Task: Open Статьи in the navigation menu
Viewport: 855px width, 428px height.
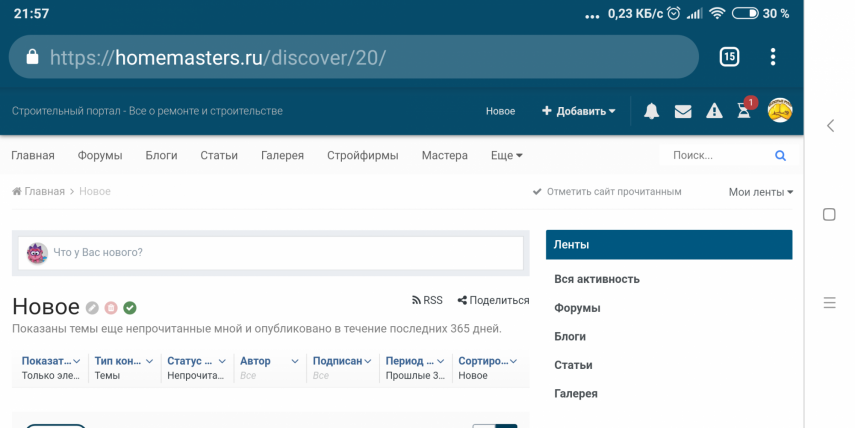Action: tap(219, 155)
